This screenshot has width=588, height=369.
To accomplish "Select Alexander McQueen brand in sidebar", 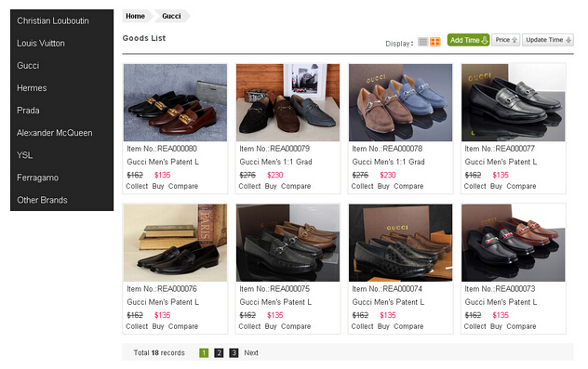I will (x=54, y=133).
